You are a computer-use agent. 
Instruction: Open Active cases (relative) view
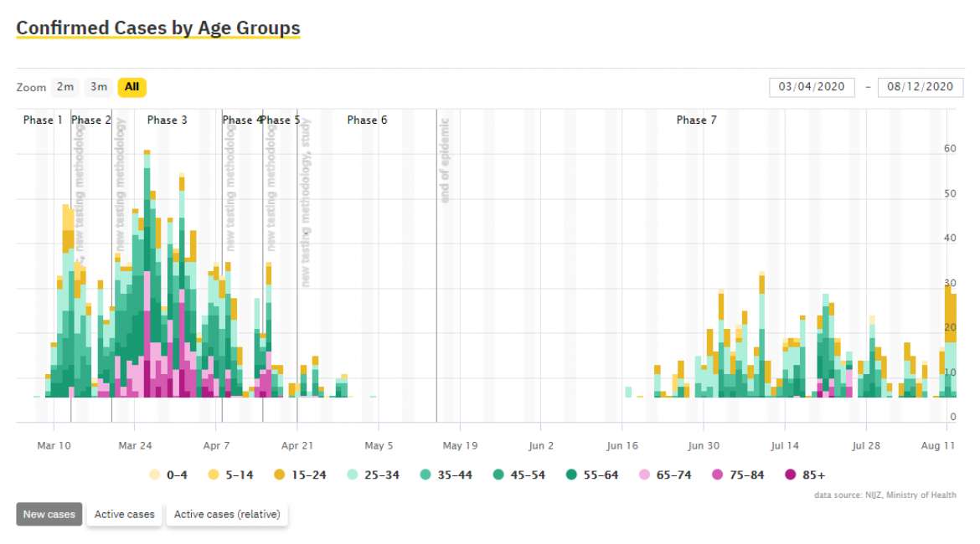(x=227, y=514)
